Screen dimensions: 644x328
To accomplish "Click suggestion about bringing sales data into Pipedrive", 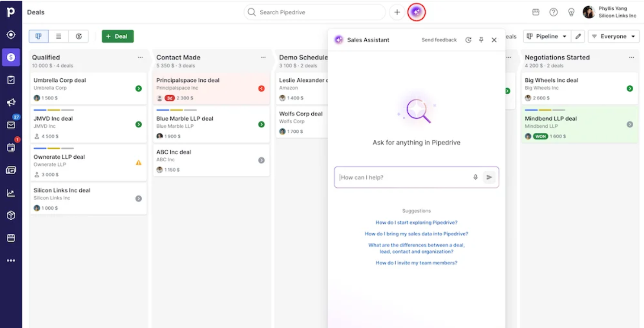I will (416, 234).
